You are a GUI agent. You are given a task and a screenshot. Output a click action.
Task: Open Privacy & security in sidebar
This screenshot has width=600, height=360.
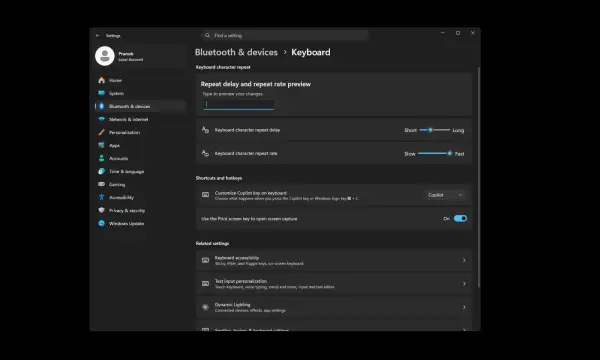140,210
